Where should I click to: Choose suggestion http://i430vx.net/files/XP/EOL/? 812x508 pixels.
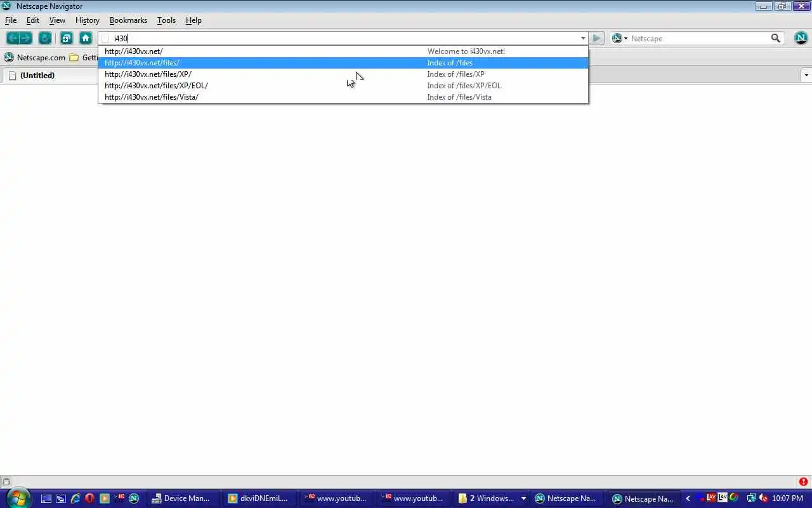[x=343, y=86]
